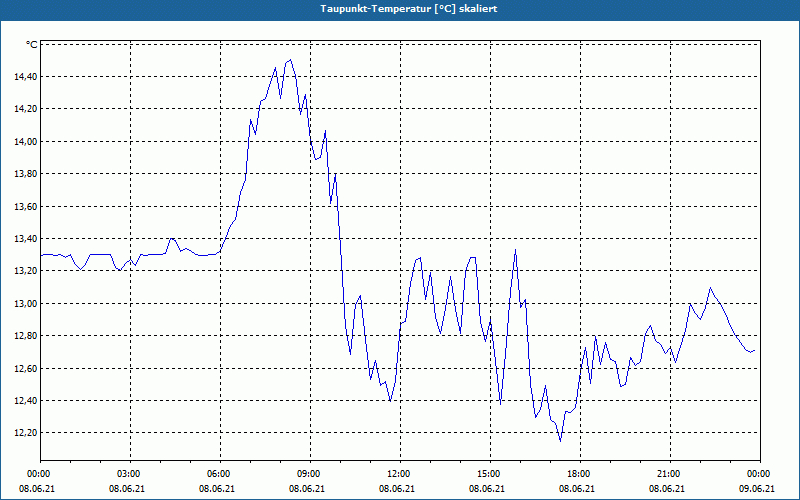Click the 14,20 y-axis label
This screenshot has height=500, width=800.
pyautogui.click(x=26, y=109)
